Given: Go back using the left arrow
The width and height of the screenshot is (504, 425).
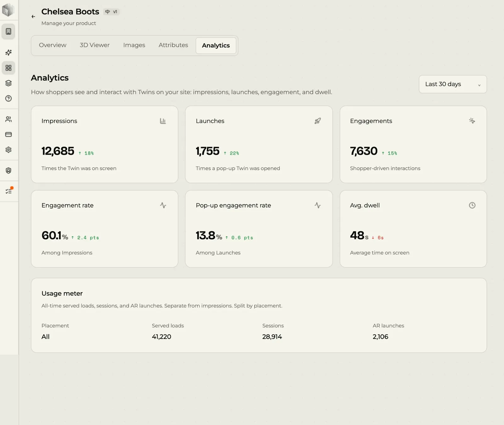Looking at the screenshot, I should pyautogui.click(x=33, y=17).
